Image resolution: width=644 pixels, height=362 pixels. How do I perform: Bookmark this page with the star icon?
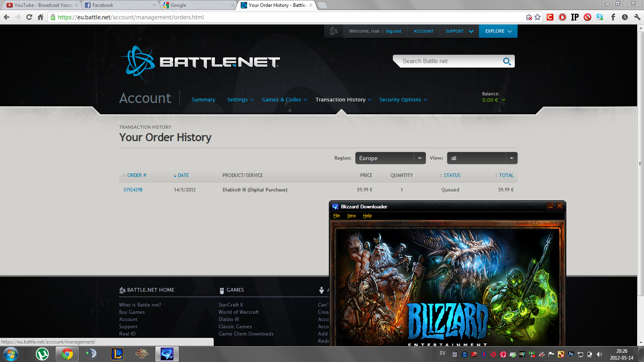[x=538, y=17]
